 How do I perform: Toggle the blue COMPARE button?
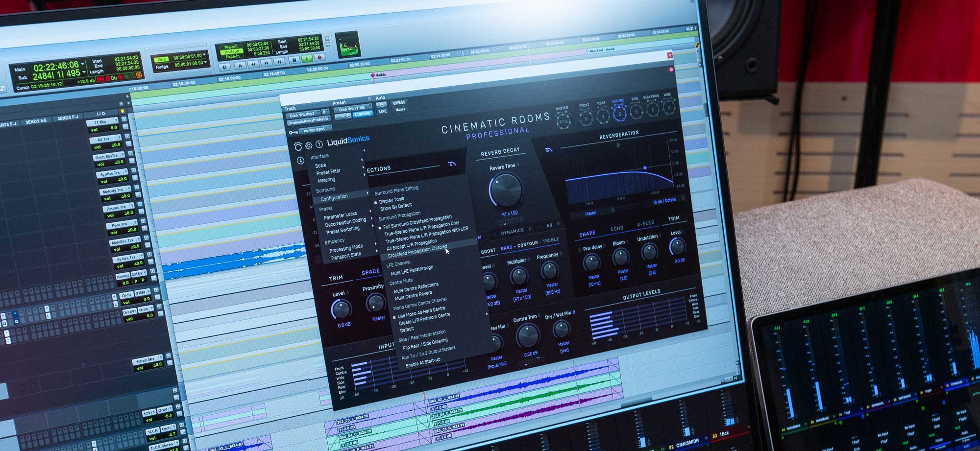click(x=363, y=114)
